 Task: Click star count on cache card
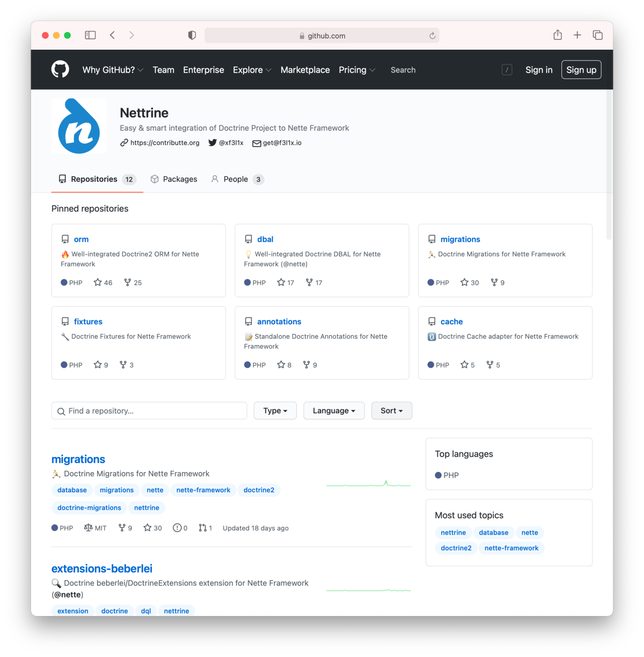(x=467, y=365)
